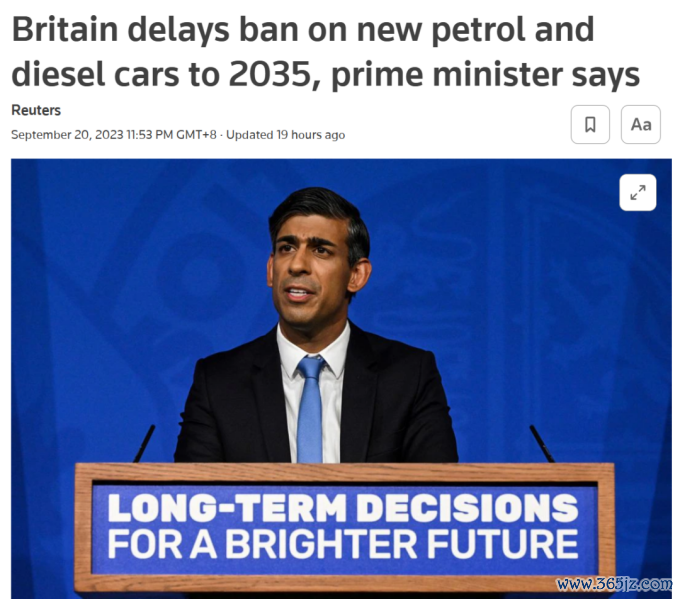Click the "Updated 19 hours ago" label
Image resolution: width=680 pixels, height=599 pixels.
point(285,135)
